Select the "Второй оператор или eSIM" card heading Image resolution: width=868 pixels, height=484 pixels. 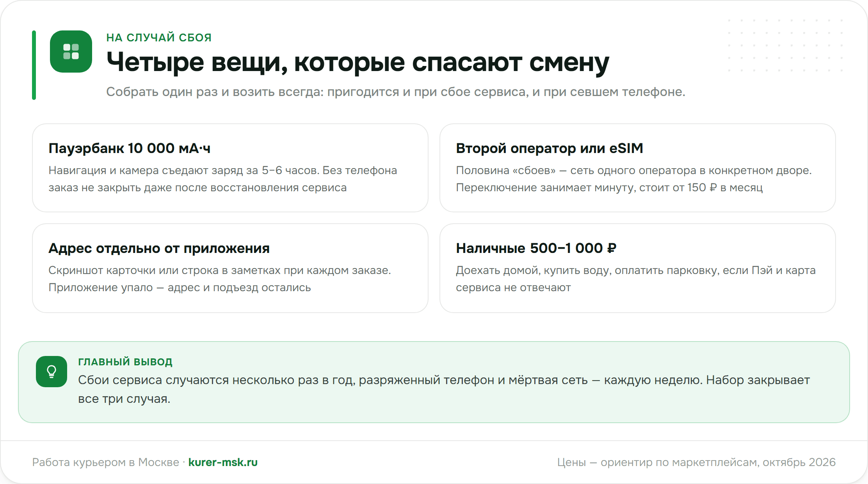(550, 148)
